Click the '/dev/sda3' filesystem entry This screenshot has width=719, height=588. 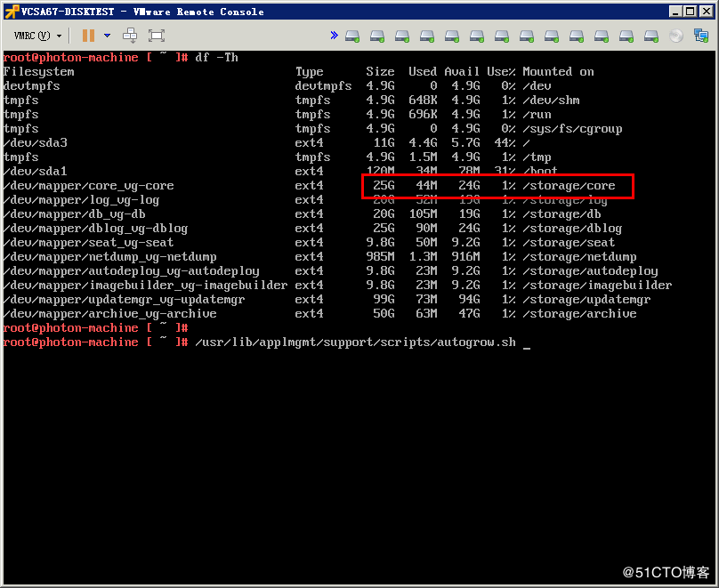click(36, 143)
